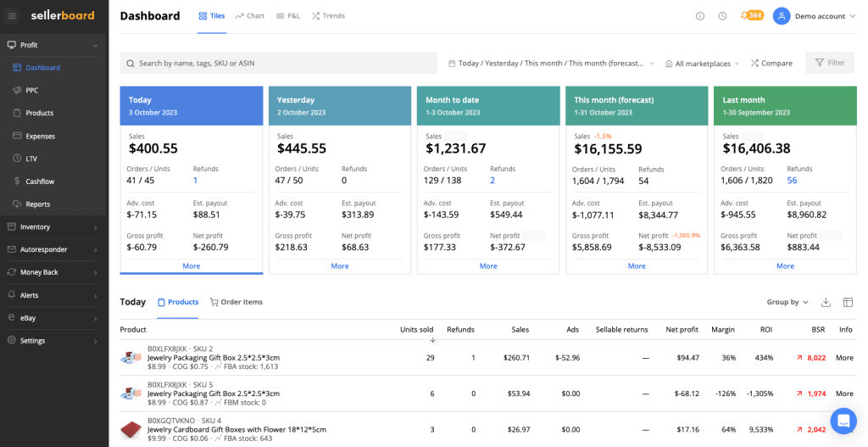This screenshot has width=868, height=447.
Task: Click the Demo account avatar
Action: [781, 16]
